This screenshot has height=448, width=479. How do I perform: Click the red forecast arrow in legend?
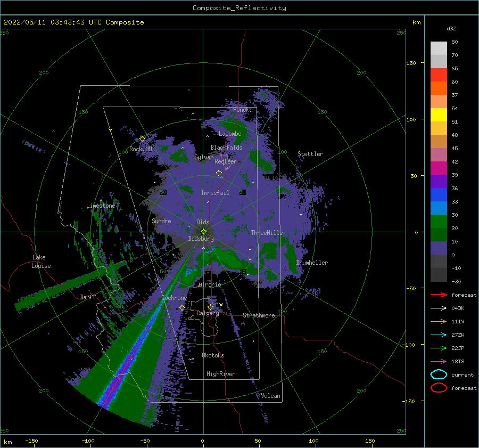coord(439,295)
